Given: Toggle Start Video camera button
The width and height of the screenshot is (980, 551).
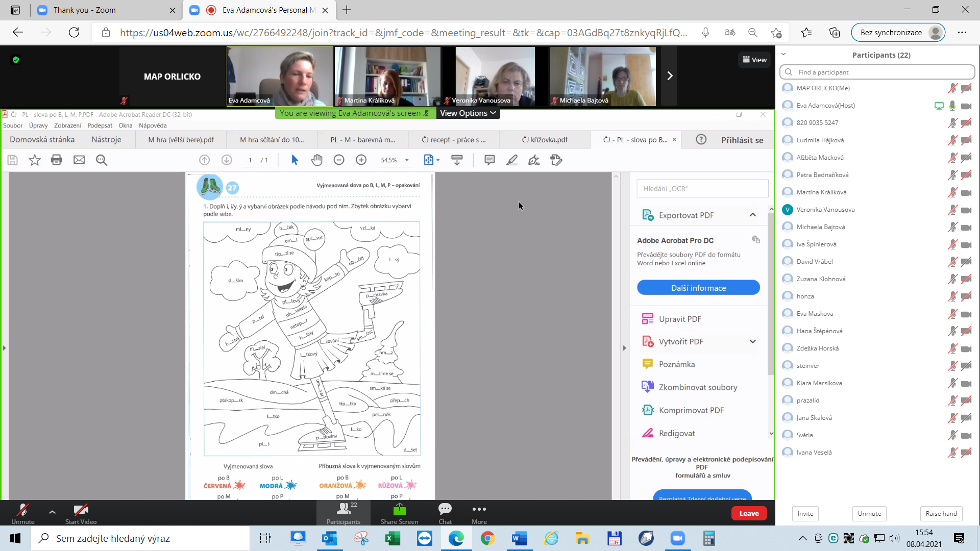Looking at the screenshot, I should pyautogui.click(x=81, y=513).
